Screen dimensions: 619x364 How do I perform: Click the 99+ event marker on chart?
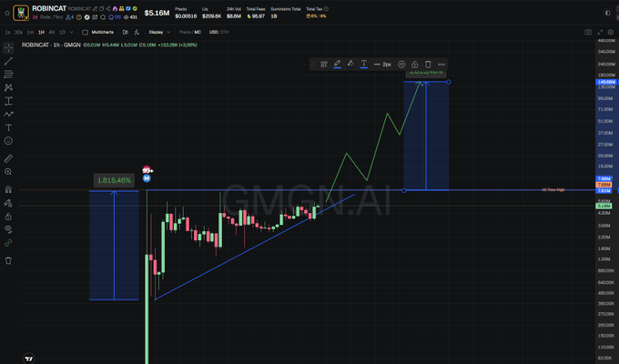(x=147, y=170)
